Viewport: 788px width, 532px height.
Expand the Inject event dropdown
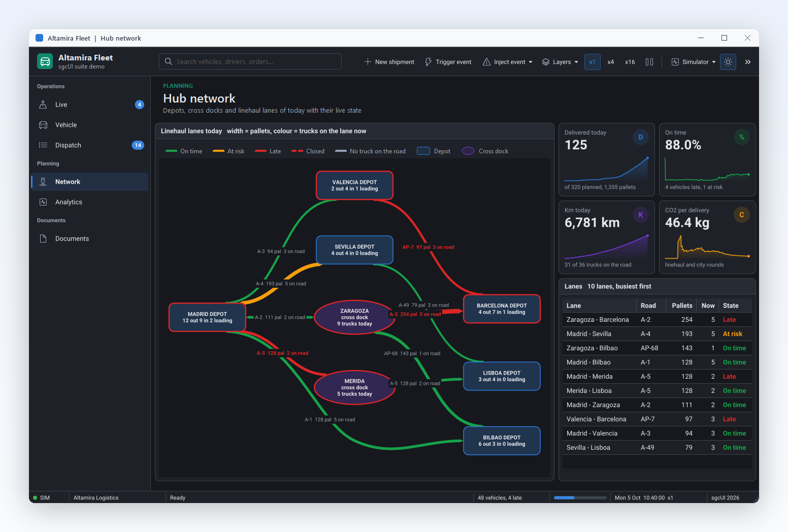click(508, 62)
